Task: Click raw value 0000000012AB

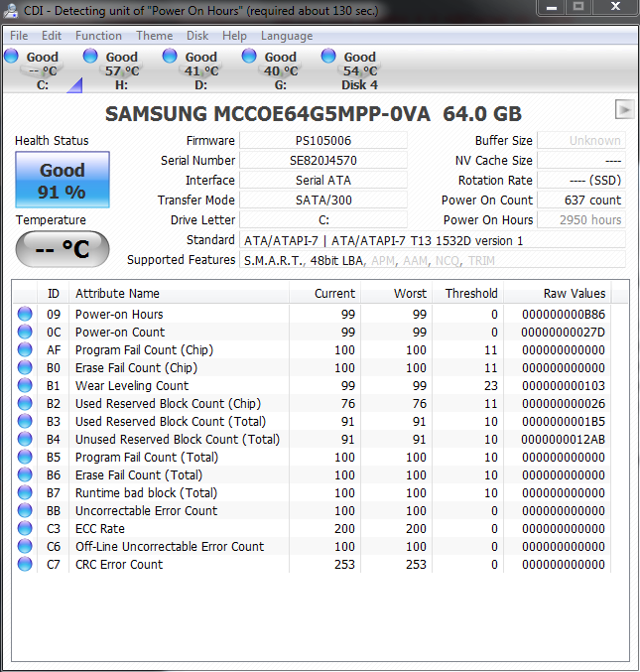Action: [564, 440]
